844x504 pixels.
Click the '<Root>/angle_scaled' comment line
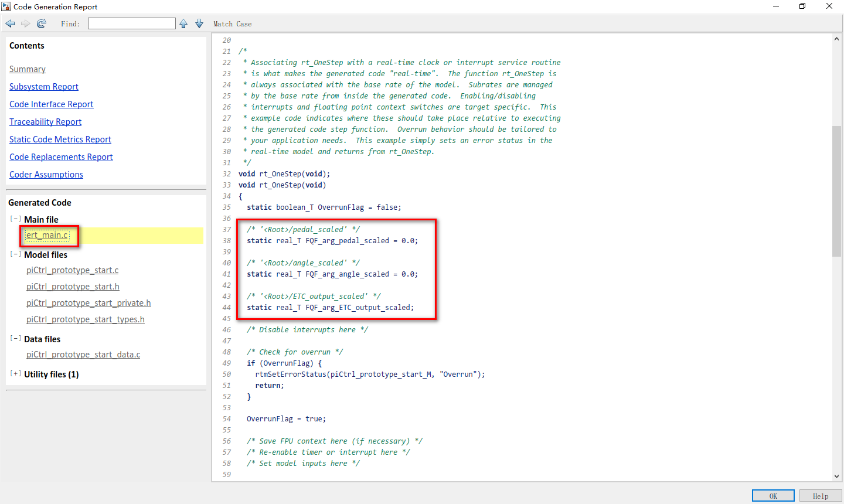pyautogui.click(x=304, y=263)
